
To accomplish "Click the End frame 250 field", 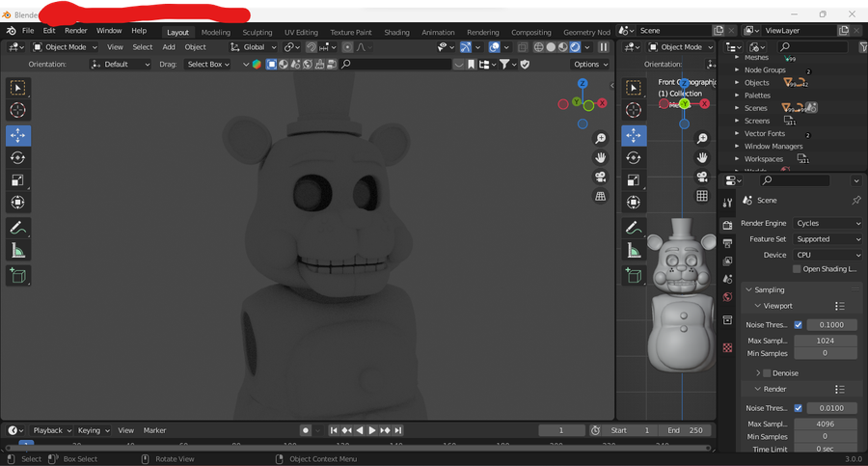I will click(685, 430).
